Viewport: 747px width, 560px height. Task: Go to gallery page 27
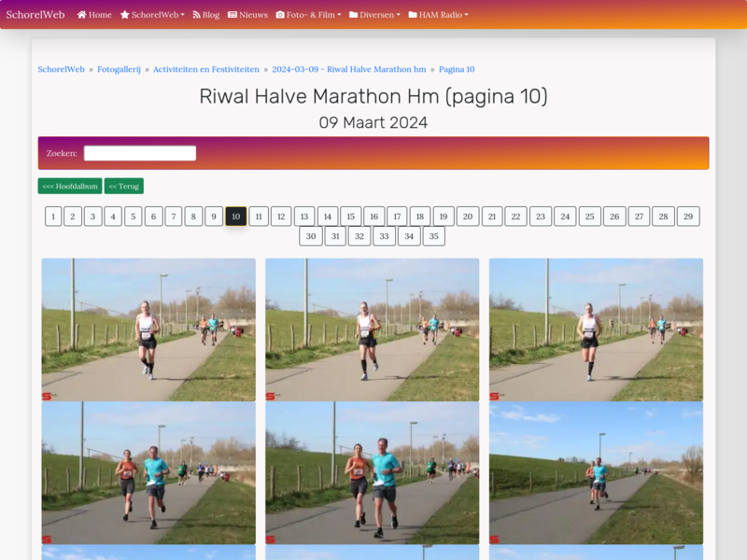coord(639,217)
